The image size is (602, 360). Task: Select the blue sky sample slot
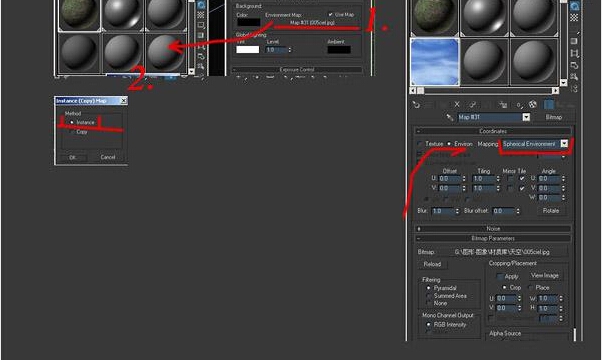coord(435,62)
